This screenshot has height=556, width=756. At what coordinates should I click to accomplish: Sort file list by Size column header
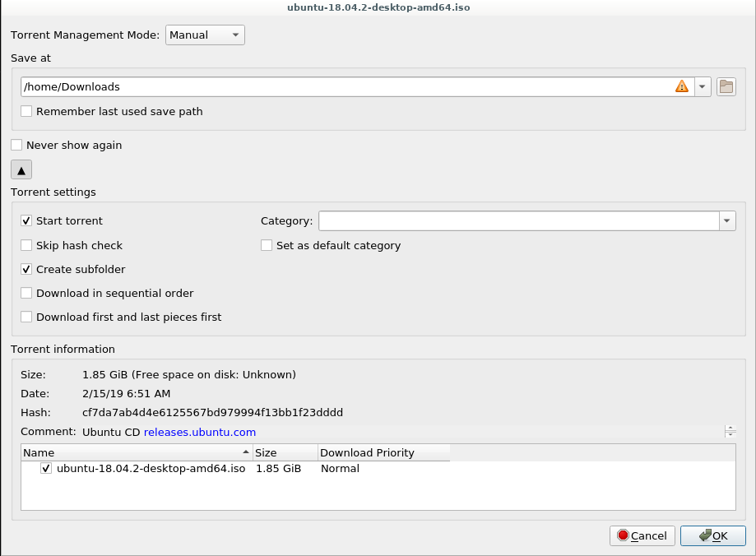(x=285, y=453)
